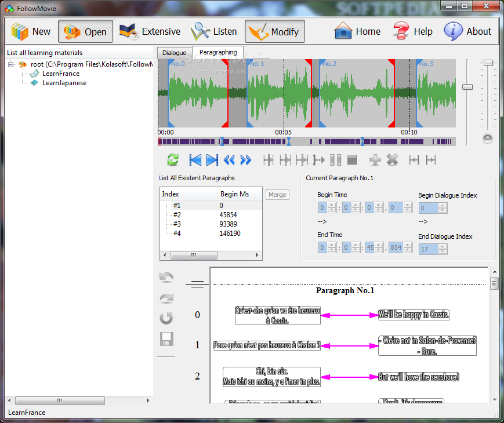
Task: Click the move-to-end boundary icon
Action: [x=431, y=160]
